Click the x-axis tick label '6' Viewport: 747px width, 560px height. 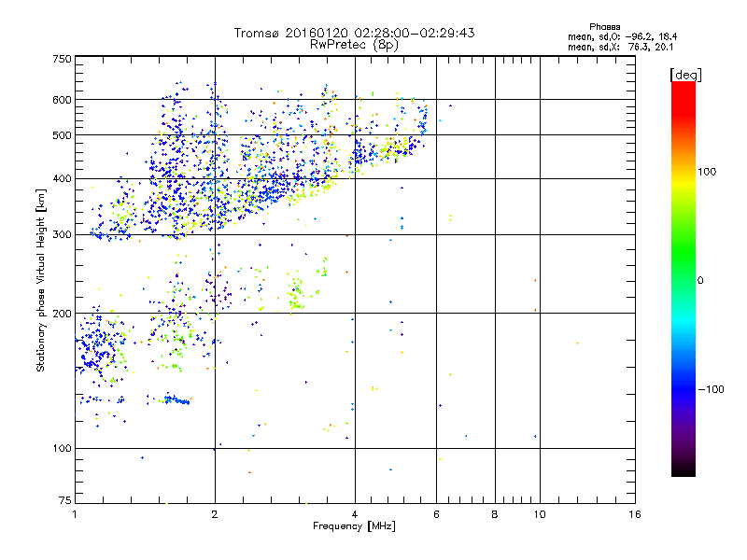[x=436, y=514]
